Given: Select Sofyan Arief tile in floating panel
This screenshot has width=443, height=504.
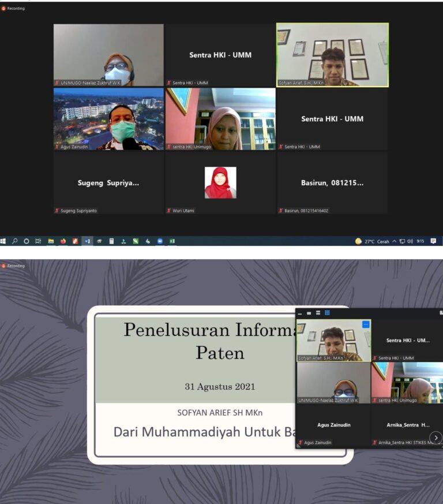Looking at the screenshot, I should pyautogui.click(x=334, y=341).
